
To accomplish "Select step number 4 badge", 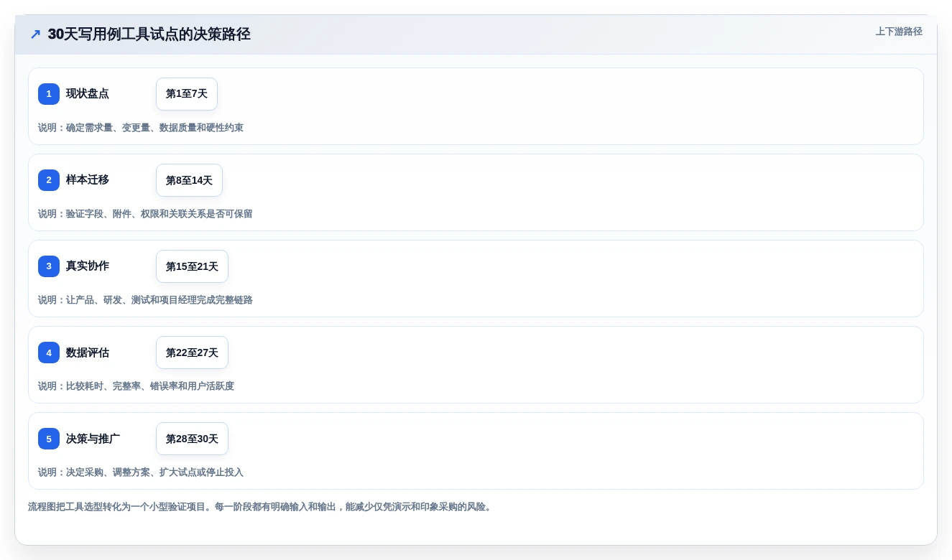I will pyautogui.click(x=49, y=353).
